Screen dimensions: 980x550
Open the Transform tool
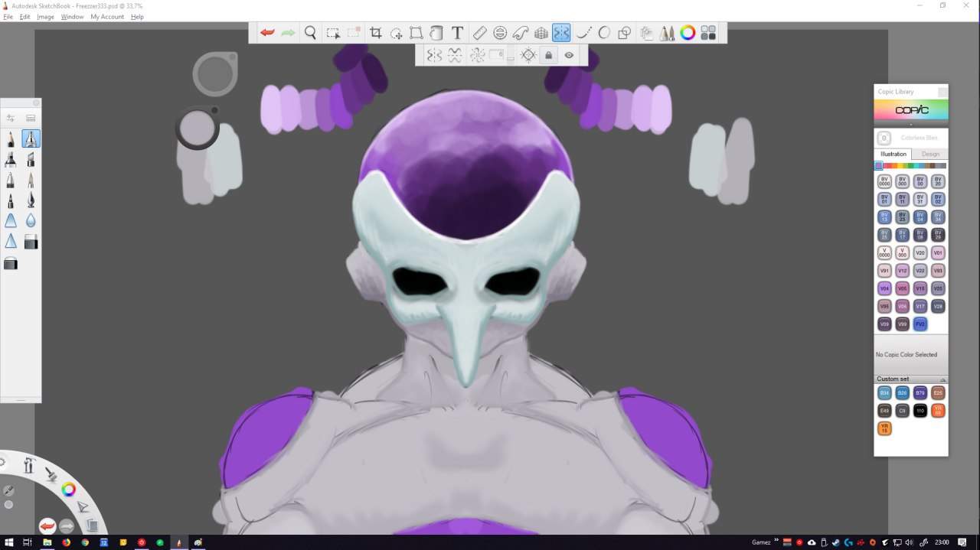pos(416,33)
